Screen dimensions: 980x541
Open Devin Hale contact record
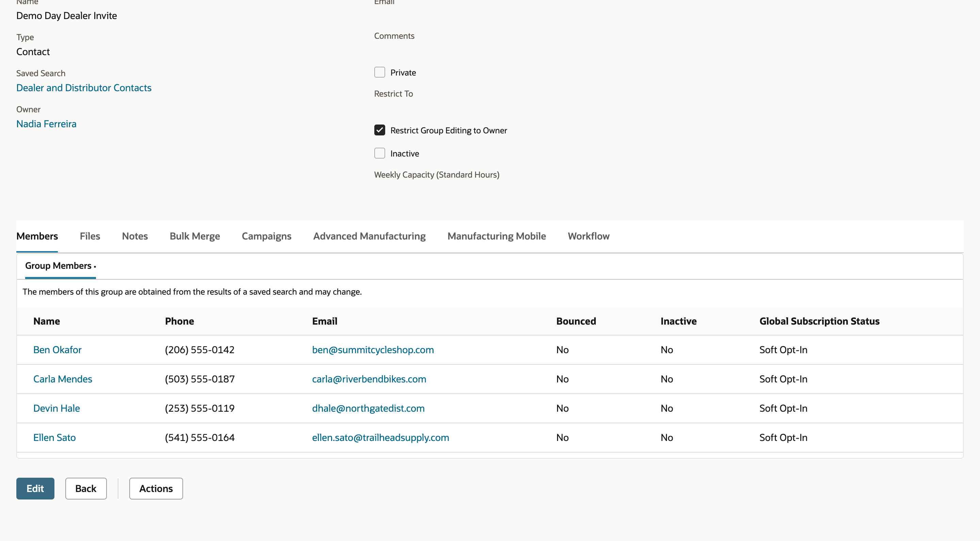(57, 408)
